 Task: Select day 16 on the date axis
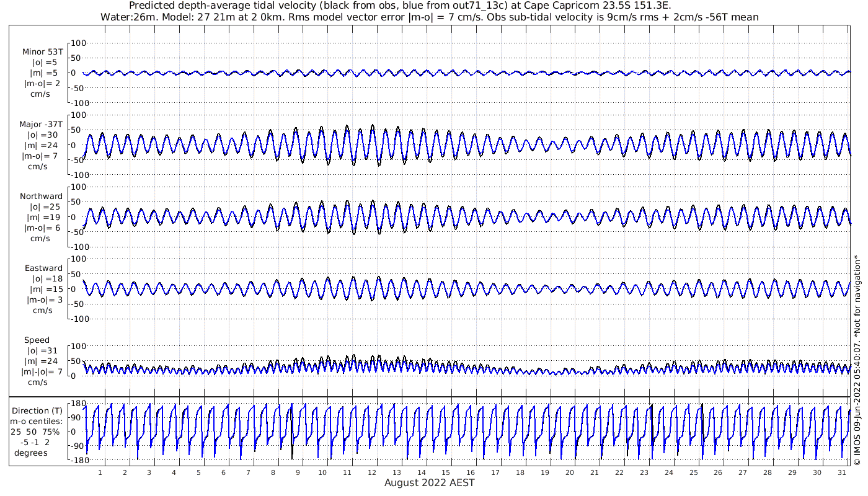[x=471, y=472]
